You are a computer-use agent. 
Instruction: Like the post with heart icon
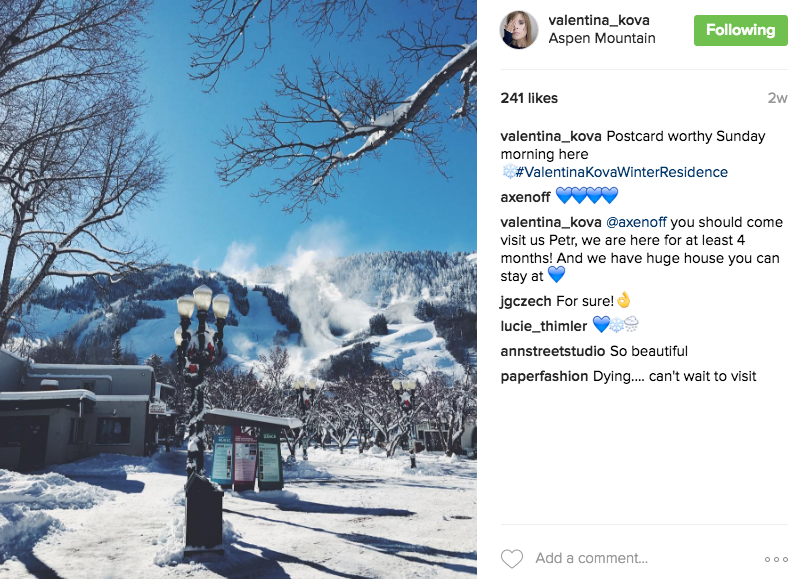(x=511, y=558)
